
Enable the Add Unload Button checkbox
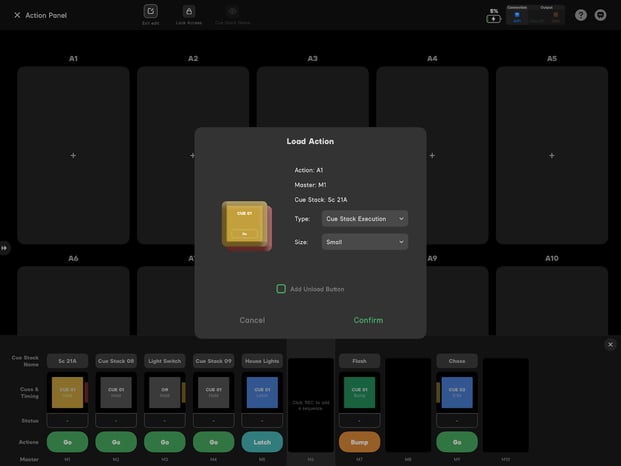(281, 289)
